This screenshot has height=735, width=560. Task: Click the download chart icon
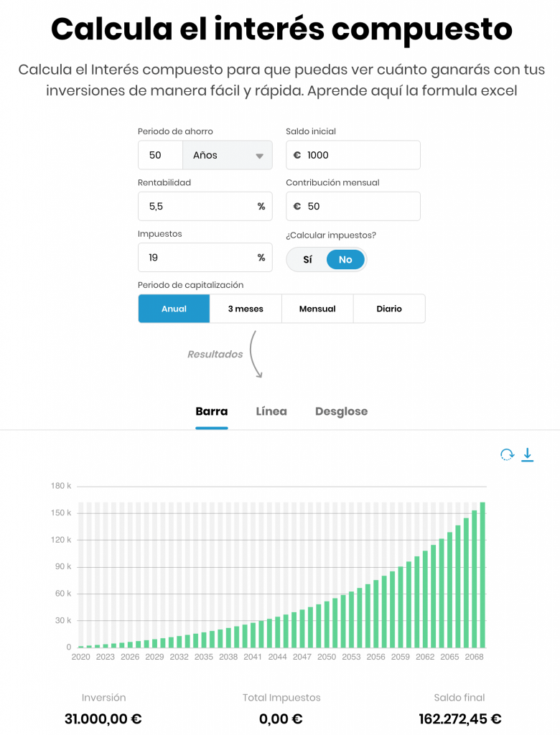(x=528, y=454)
